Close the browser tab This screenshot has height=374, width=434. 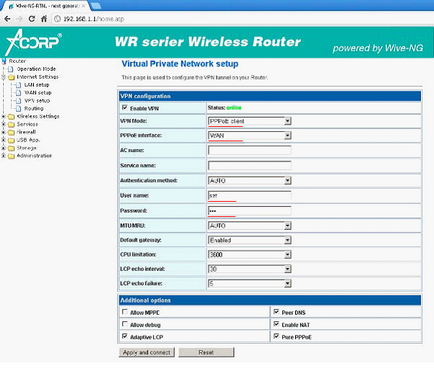click(83, 6)
